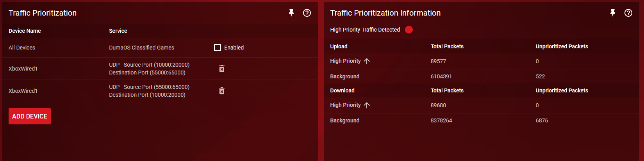Enable DumaOS Classified Games checkbox
Screen dimensions: 644x161
pos(218,48)
